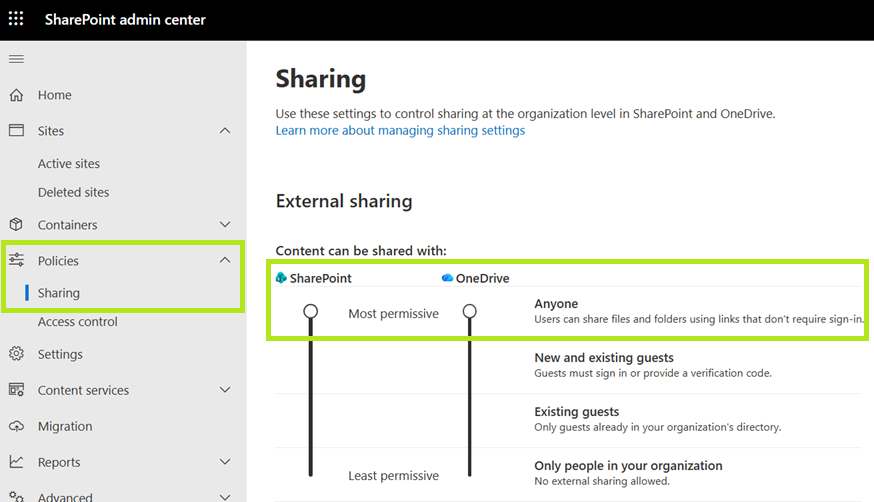Screen dimensions: 874x502
Task: Select Existing guests sharing level
Action: (576, 412)
